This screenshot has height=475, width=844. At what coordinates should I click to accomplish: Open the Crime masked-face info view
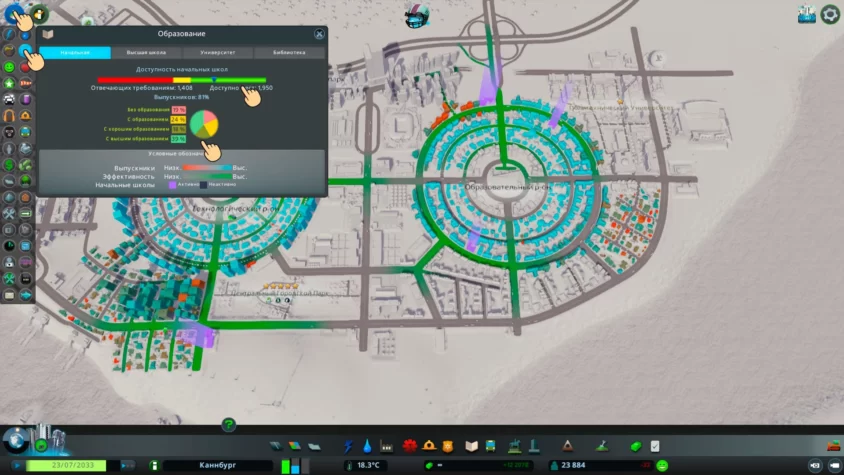click(x=9, y=132)
